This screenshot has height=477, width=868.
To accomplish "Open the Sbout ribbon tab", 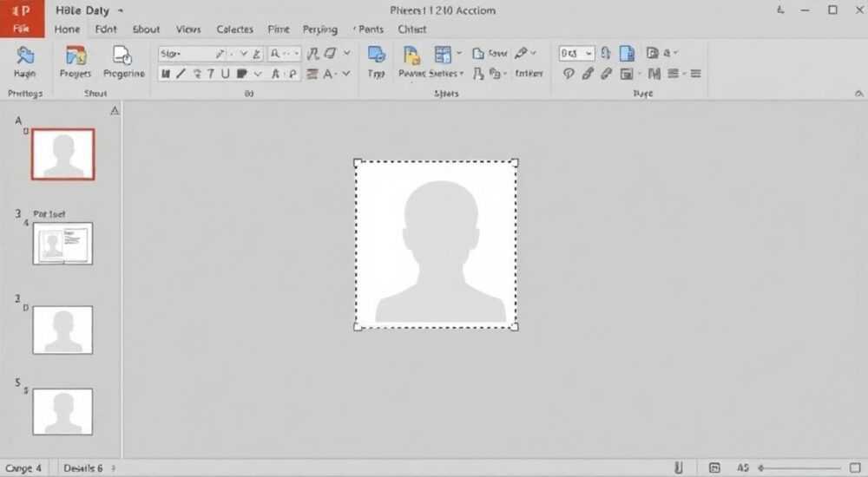I will 146,29.
